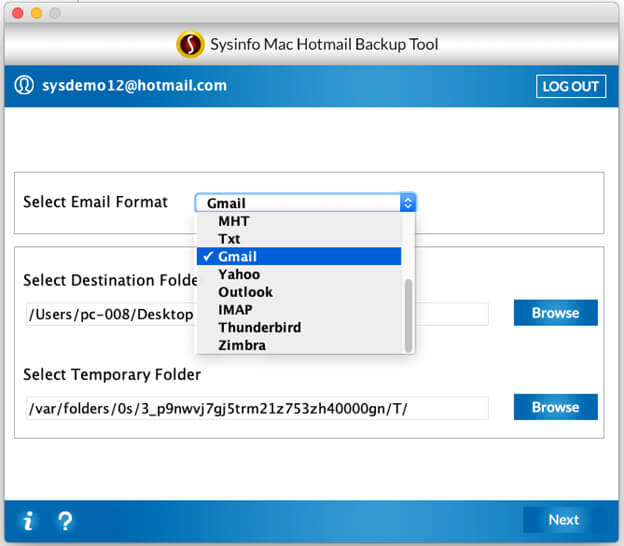This screenshot has width=624, height=546.
Task: Click the temporary folder path field
Action: coord(257,408)
